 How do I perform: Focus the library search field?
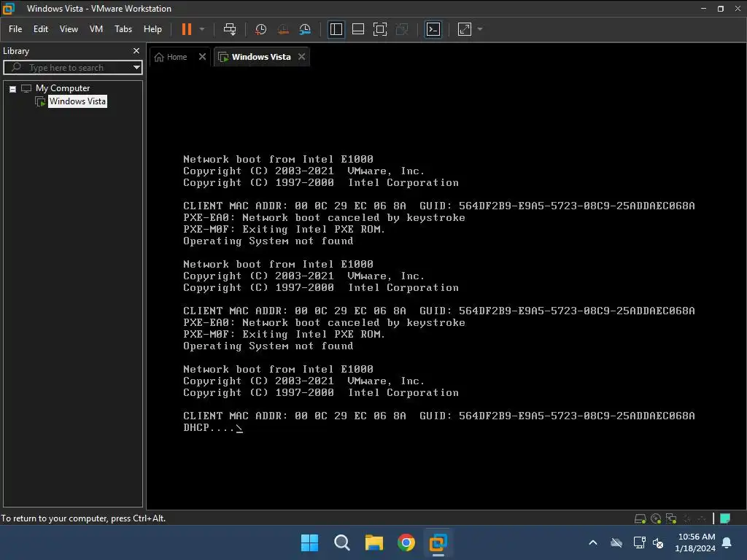(x=71, y=68)
